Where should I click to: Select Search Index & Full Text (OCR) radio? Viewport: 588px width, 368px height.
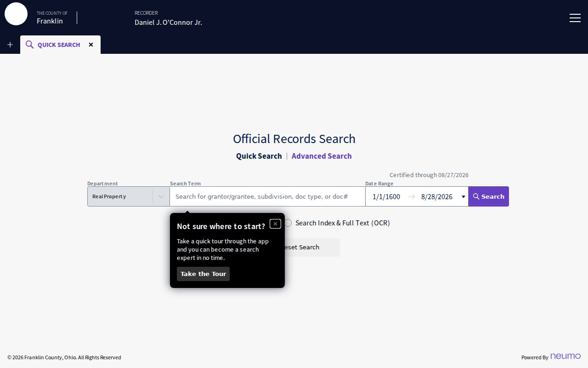(x=288, y=223)
